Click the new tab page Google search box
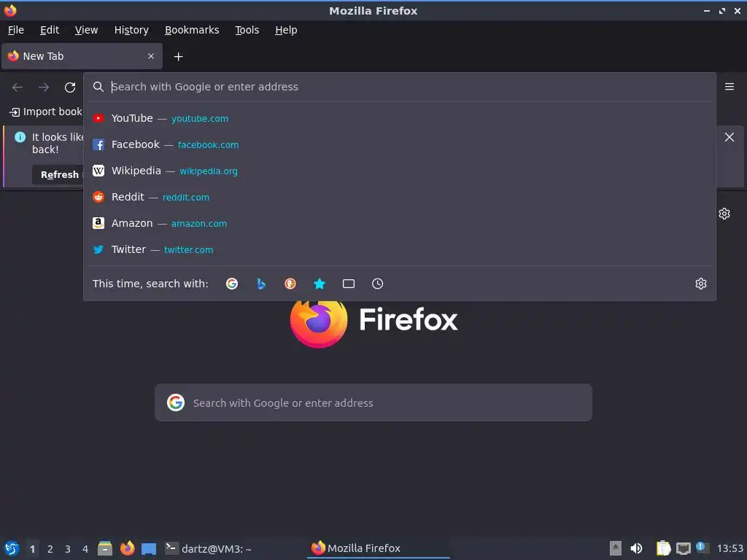This screenshot has width=747, height=560. pos(373,402)
